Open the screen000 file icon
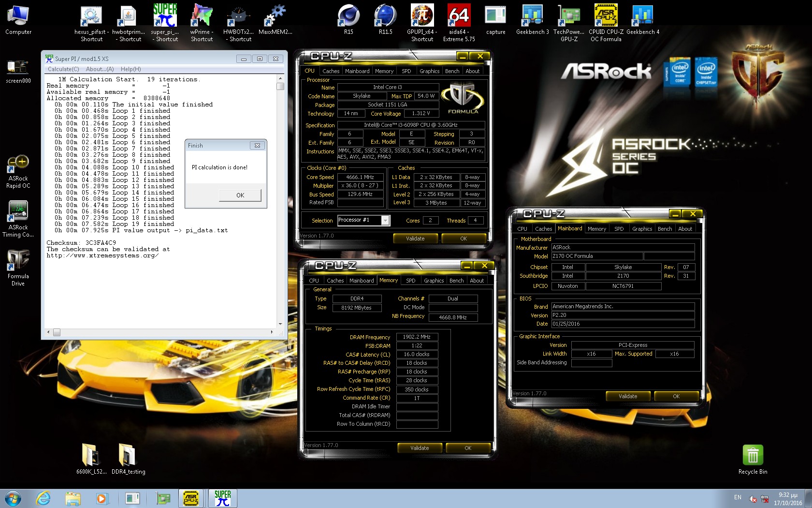Screen dimensions: 812x508 [x=18, y=71]
